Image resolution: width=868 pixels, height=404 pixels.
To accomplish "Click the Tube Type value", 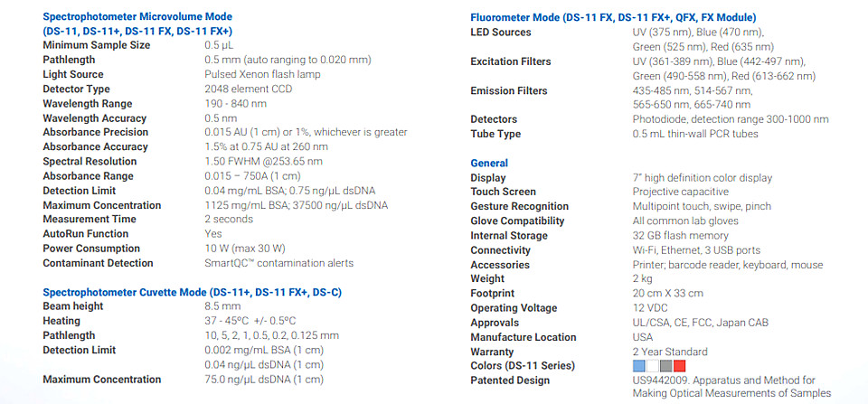I will [x=695, y=134].
